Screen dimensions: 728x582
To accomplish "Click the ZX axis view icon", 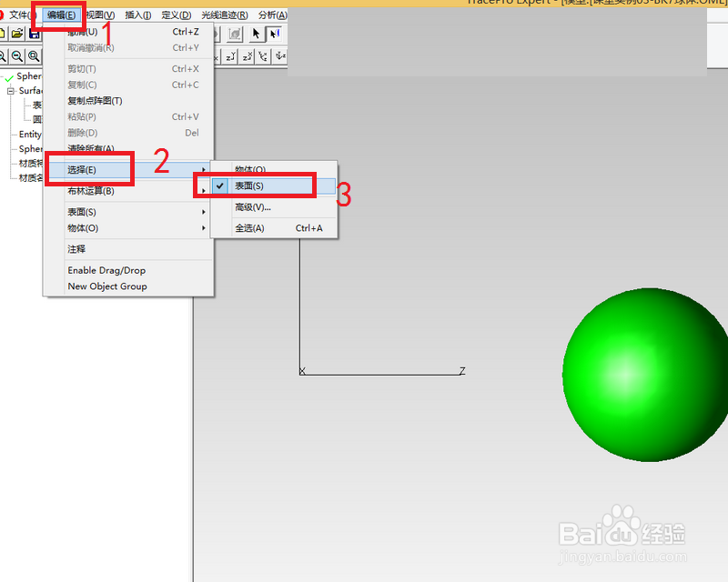I will [x=247, y=56].
